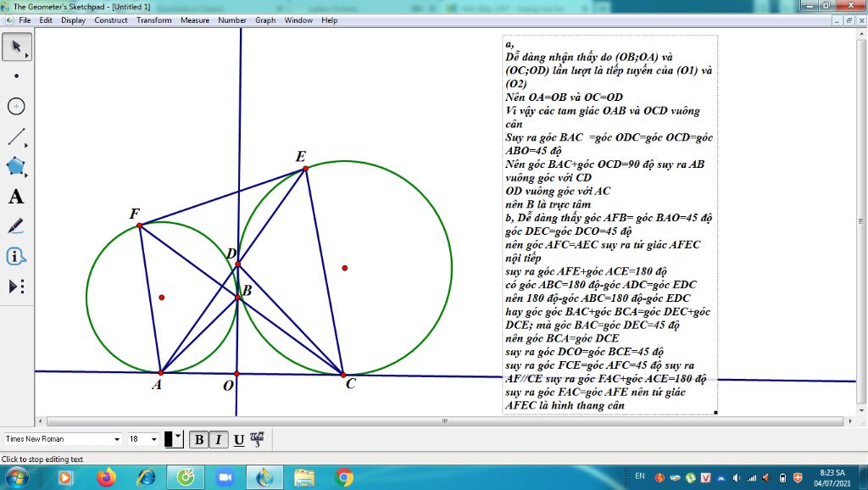Click the center point of the small circle

162,298
